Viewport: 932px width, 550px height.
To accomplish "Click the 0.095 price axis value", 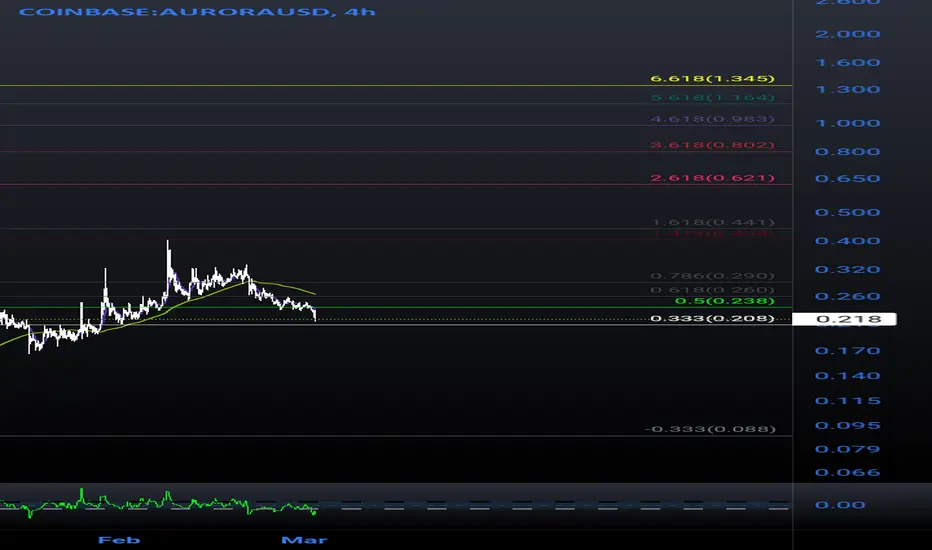I will point(848,426).
